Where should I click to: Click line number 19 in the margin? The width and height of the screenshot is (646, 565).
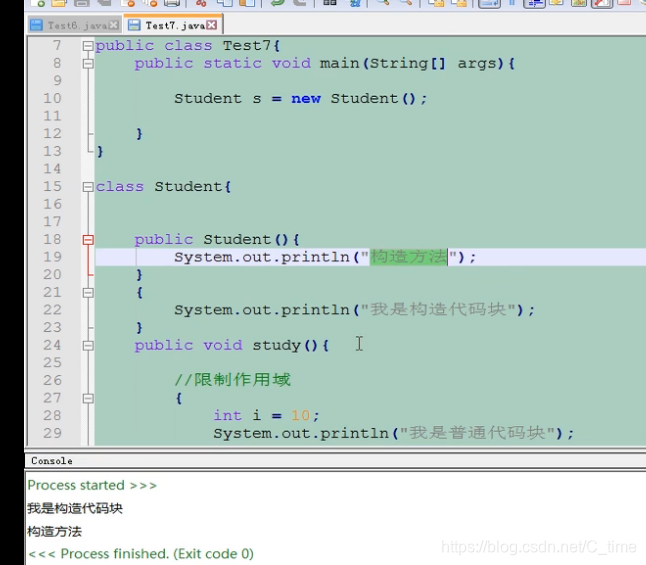(x=52, y=257)
